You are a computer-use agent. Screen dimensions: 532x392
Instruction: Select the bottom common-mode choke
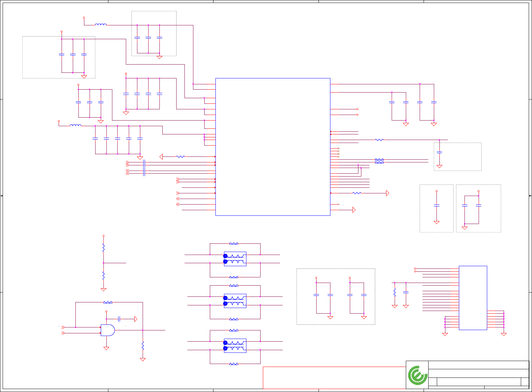click(235, 346)
